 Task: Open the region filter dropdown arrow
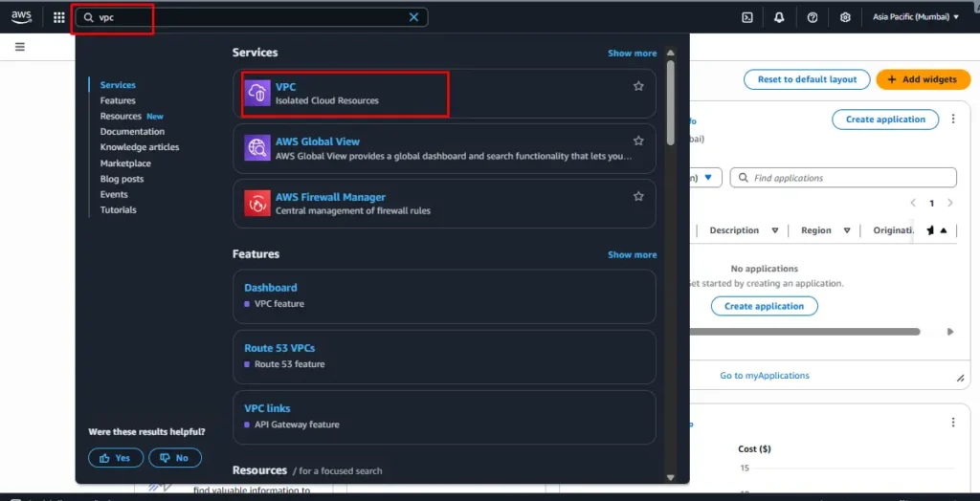coord(708,178)
